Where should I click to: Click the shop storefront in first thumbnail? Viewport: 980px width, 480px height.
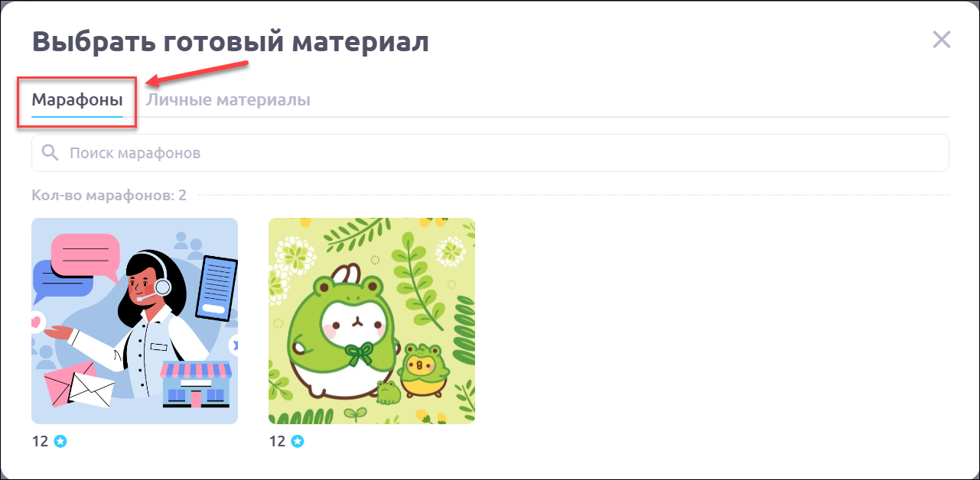coord(196,384)
